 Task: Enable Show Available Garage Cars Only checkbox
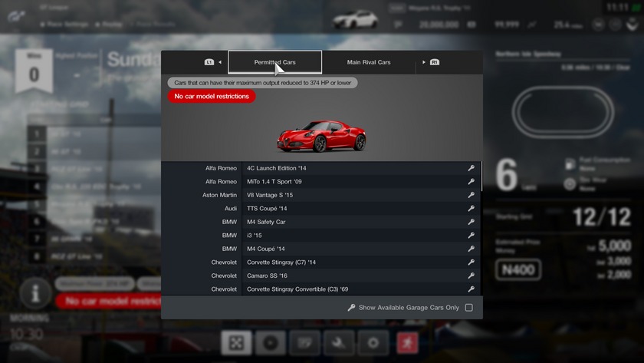pos(468,308)
